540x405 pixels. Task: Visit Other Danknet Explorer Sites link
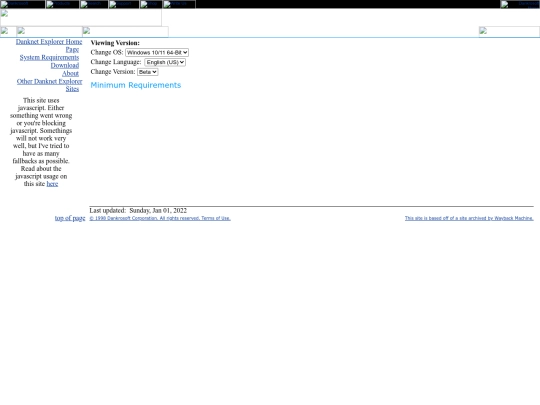50,85
